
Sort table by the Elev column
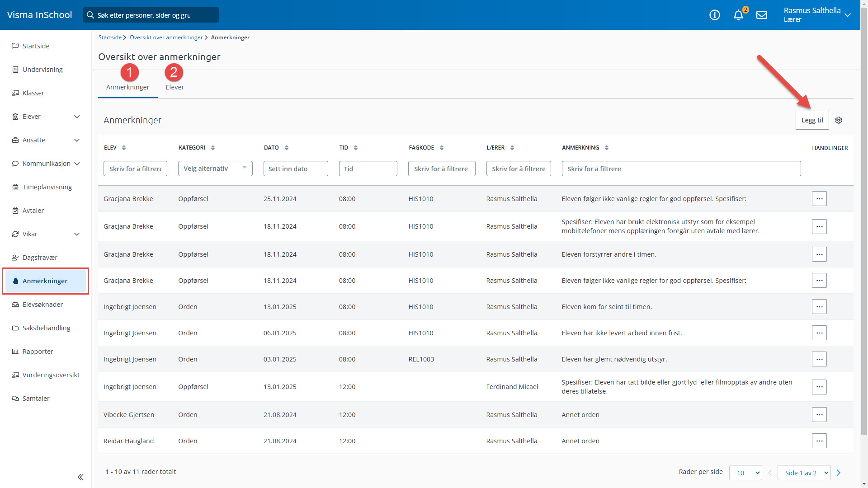point(123,148)
